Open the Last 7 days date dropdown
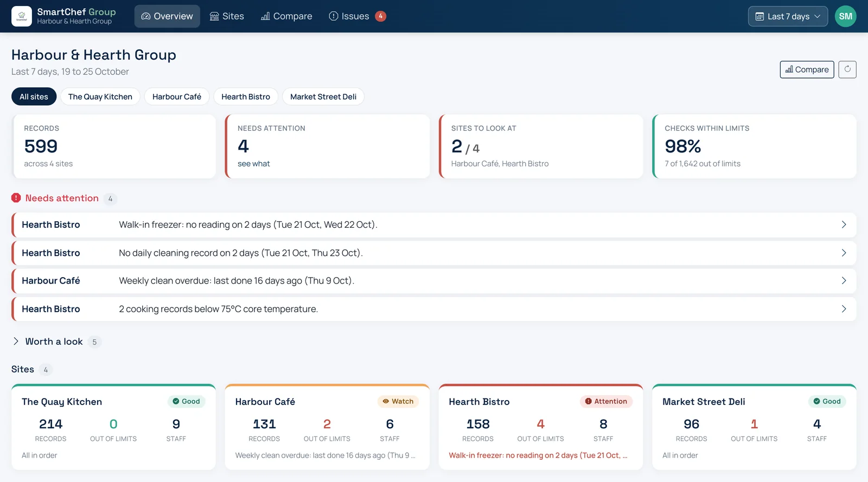Screen dimensions: 868x482 pyautogui.click(x=788, y=16)
